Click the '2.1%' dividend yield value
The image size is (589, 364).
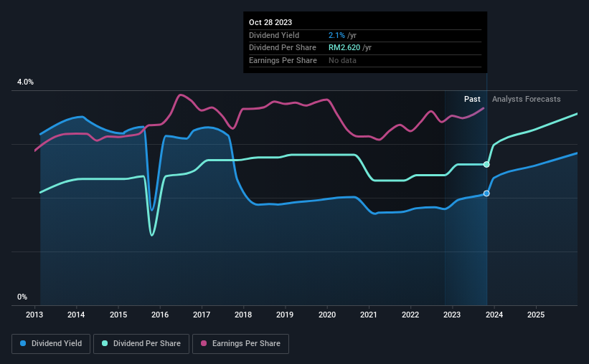click(336, 35)
